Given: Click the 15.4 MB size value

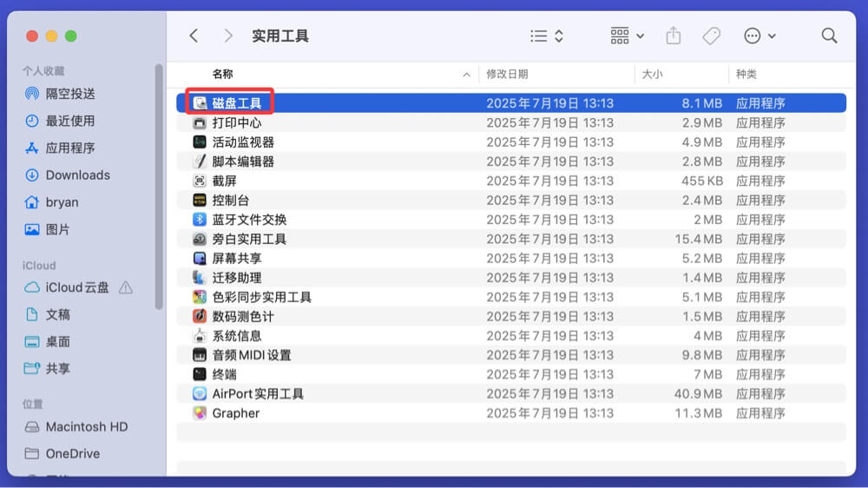Looking at the screenshot, I should point(698,239).
